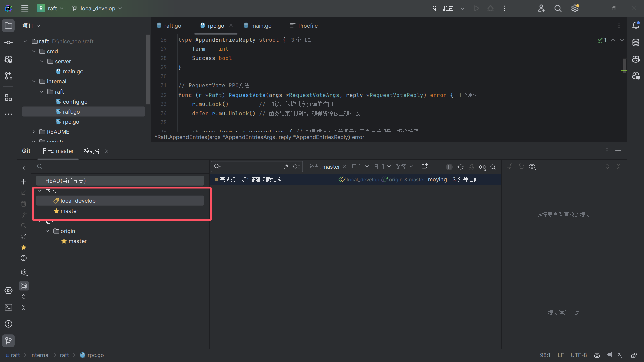The width and height of the screenshot is (644, 362).
Task: Toggle match case Cc option
Action: pyautogui.click(x=297, y=167)
